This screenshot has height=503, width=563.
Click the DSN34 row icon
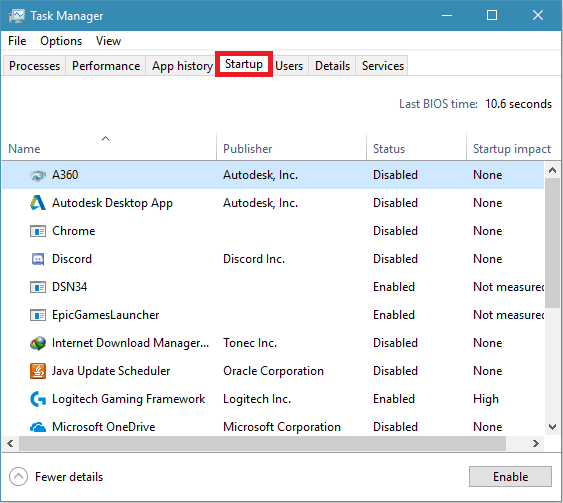pos(38,287)
